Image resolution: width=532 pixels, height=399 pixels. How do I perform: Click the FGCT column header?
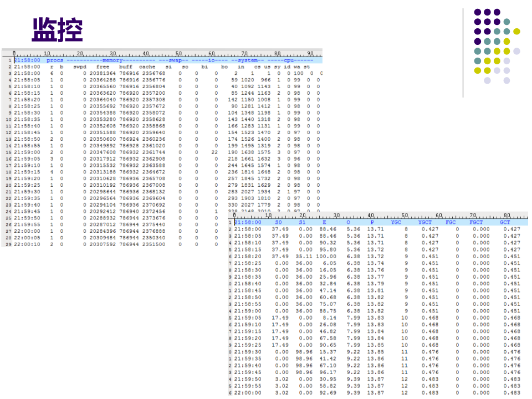coord(476,222)
